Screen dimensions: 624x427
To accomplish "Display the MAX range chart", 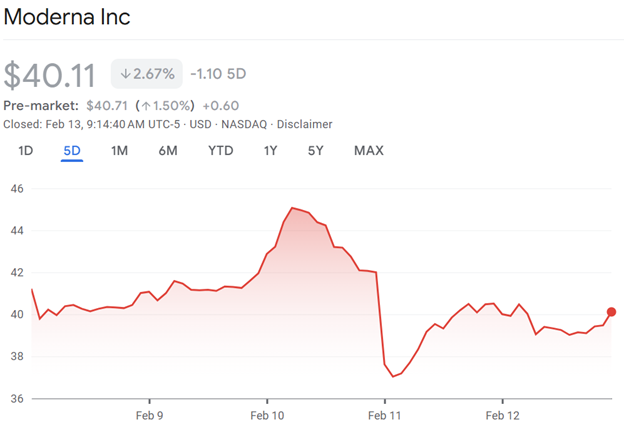I will pyautogui.click(x=368, y=151).
